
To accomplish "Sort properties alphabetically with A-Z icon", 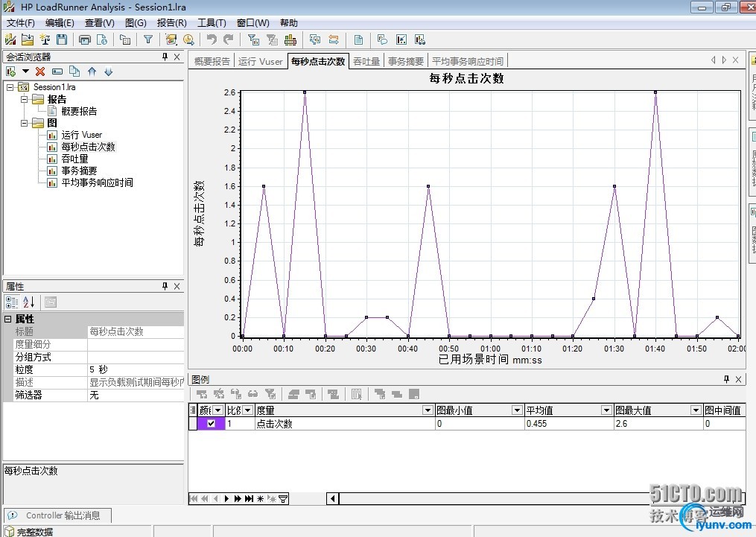I will pos(29,302).
